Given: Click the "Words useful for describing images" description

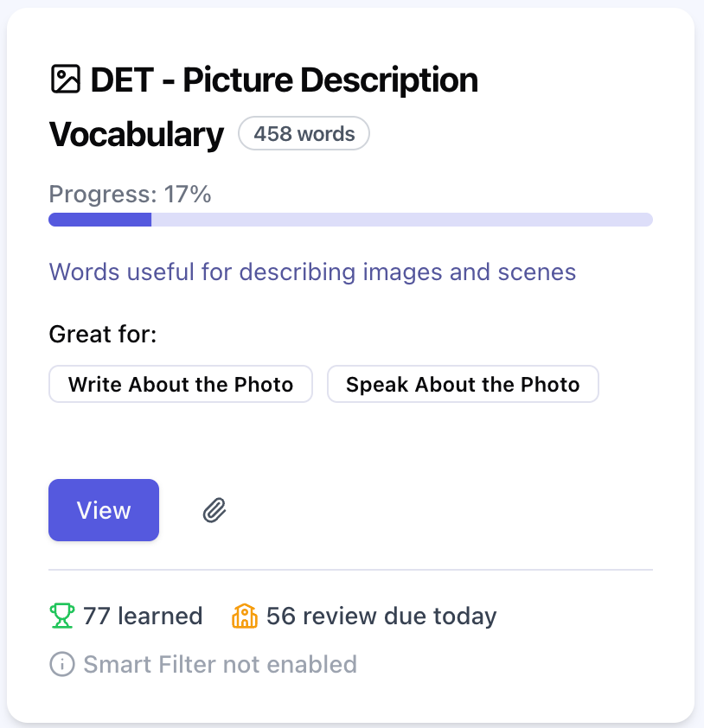Looking at the screenshot, I should 312,272.
